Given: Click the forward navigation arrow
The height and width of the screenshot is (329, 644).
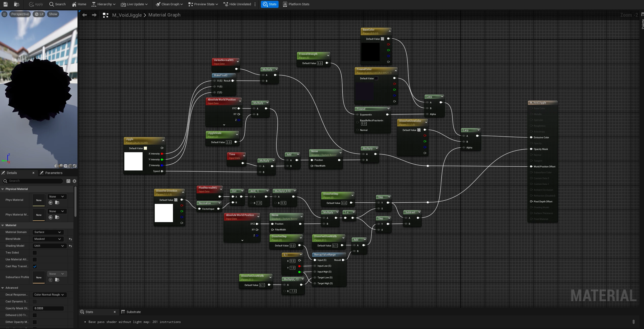Looking at the screenshot, I should click(x=94, y=15).
